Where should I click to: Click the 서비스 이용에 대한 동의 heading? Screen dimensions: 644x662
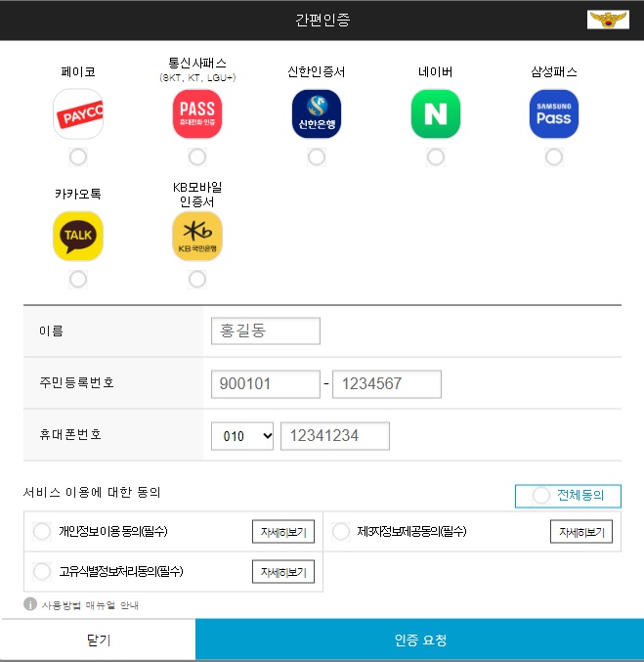tap(92, 492)
